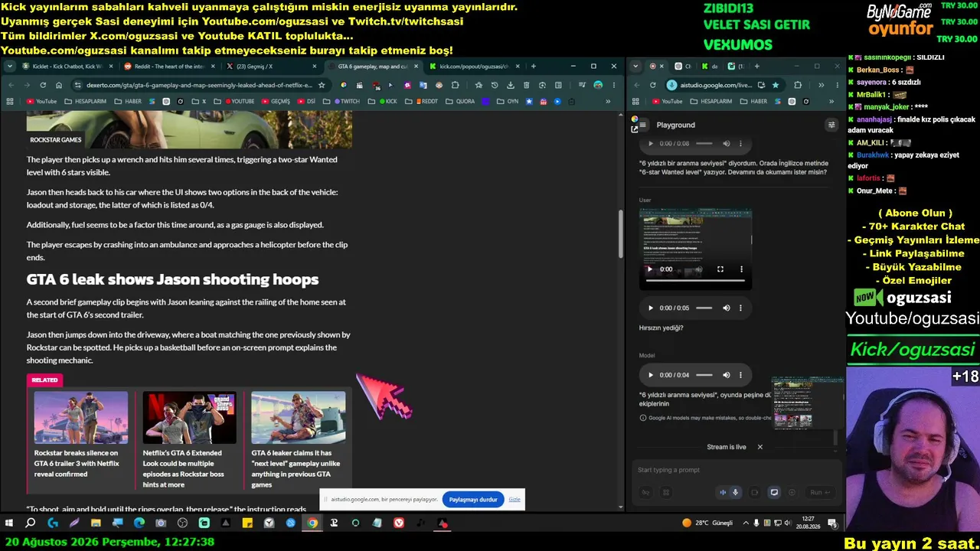The height and width of the screenshot is (551, 980).
Task: Click the Start typing a prompt field
Action: [735, 470]
